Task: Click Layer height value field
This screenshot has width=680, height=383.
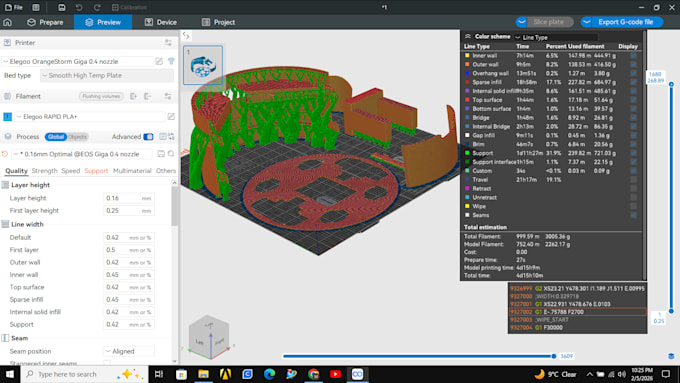Action: pyautogui.click(x=129, y=198)
